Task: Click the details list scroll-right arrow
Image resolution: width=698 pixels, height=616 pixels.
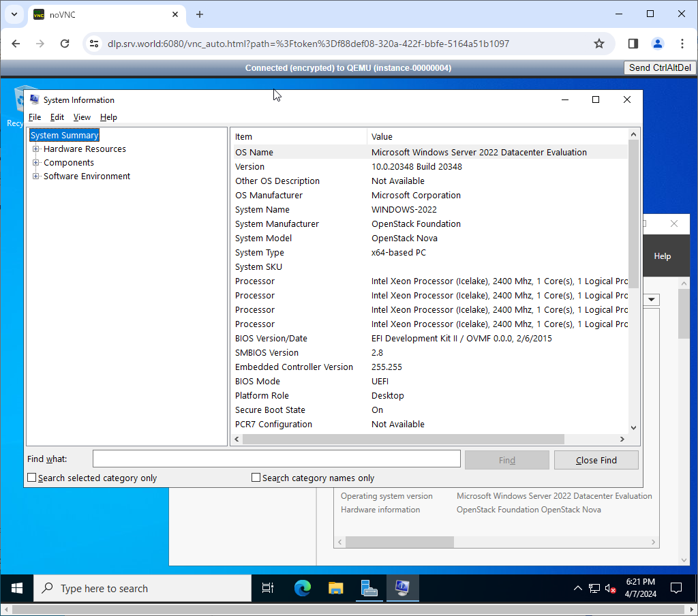Action: (622, 440)
